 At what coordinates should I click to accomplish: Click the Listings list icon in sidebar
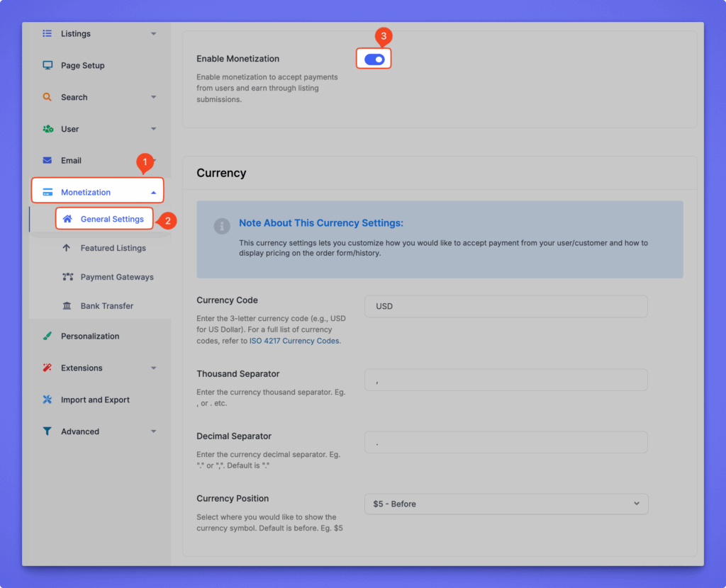pyautogui.click(x=48, y=33)
